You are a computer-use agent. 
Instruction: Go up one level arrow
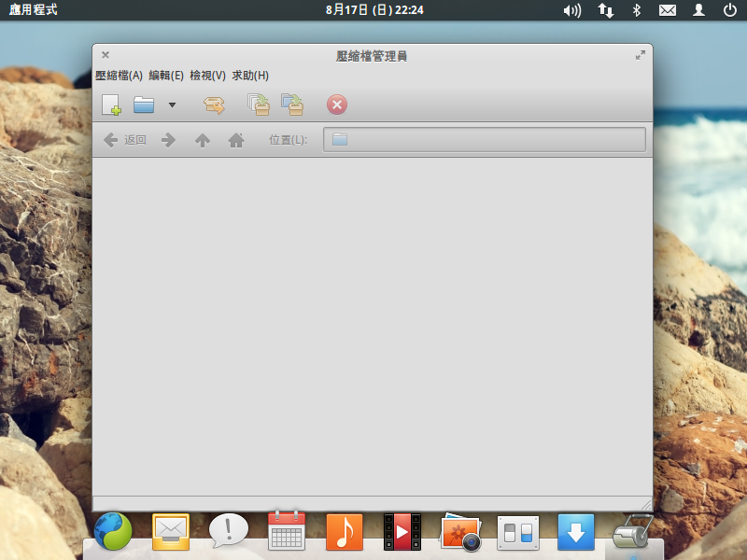(x=203, y=140)
